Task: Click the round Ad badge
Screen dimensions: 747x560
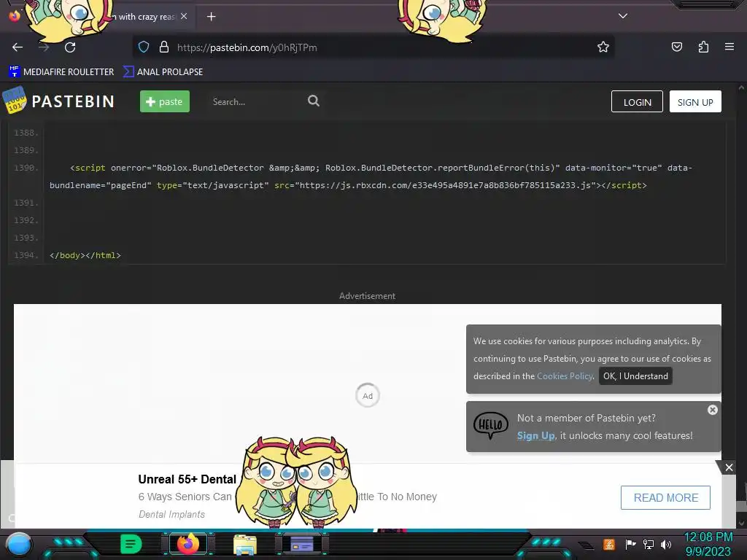Action: (x=368, y=396)
